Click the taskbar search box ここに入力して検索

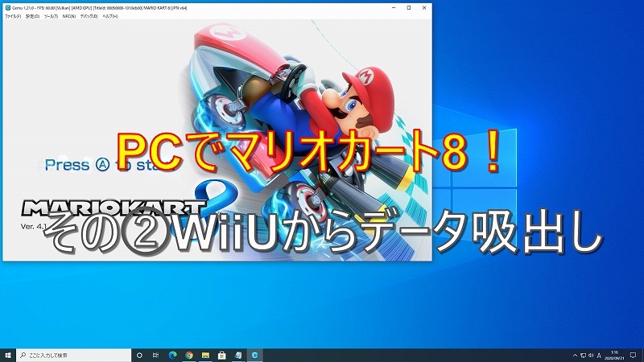[73, 355]
